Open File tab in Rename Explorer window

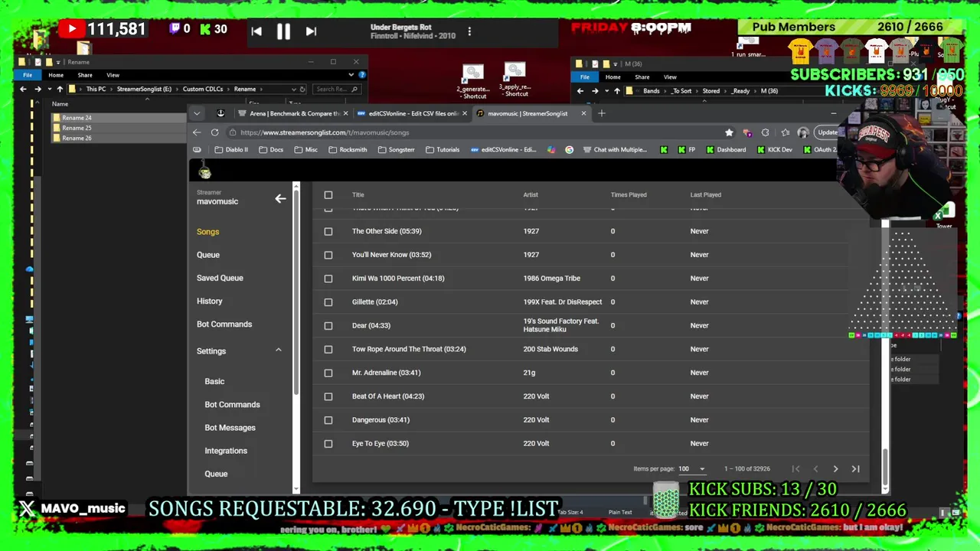coord(28,75)
